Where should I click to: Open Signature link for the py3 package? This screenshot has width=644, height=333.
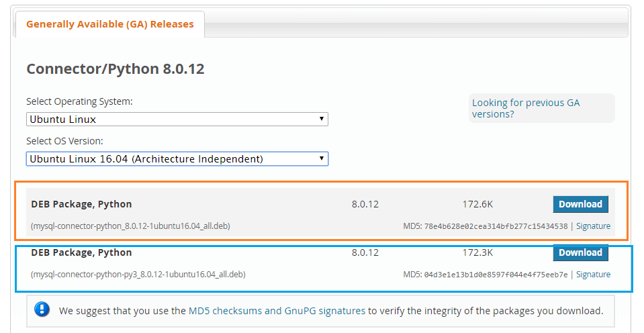(x=593, y=275)
